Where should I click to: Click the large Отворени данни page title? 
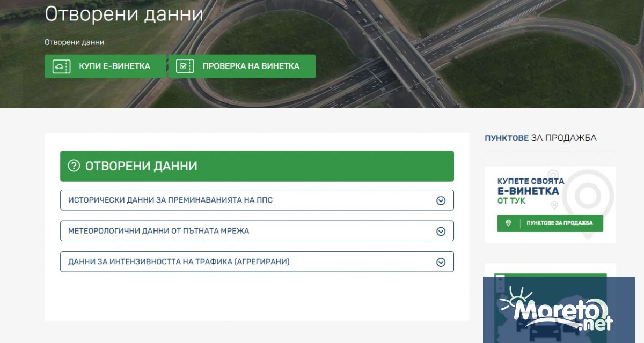click(x=124, y=14)
